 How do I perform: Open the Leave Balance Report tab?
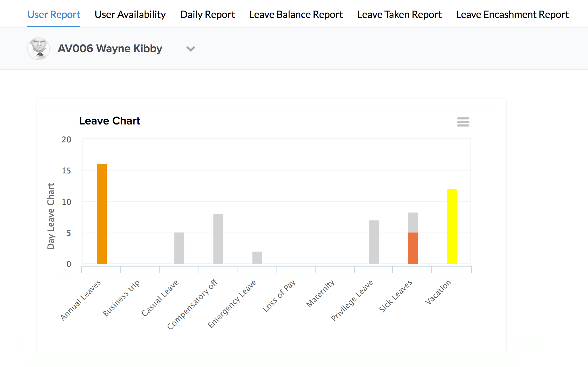pos(296,15)
